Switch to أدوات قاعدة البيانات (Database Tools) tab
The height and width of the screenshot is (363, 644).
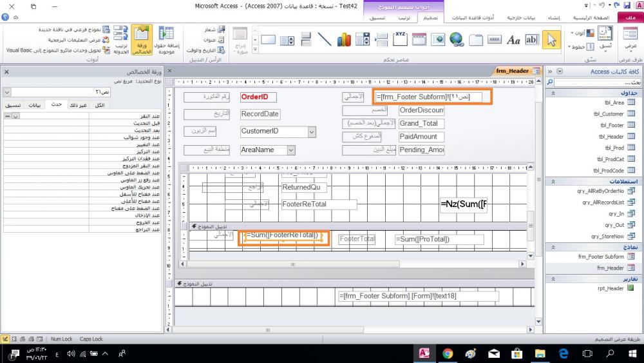coord(473,17)
